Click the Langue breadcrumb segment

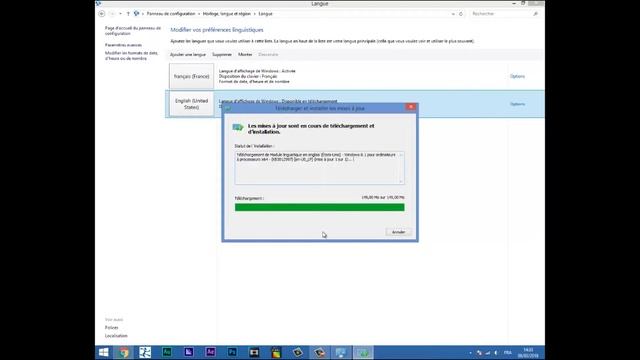tap(265, 14)
